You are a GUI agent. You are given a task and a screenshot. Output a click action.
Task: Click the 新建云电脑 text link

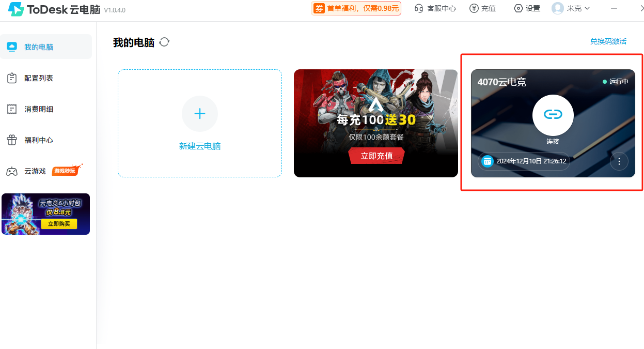point(200,146)
